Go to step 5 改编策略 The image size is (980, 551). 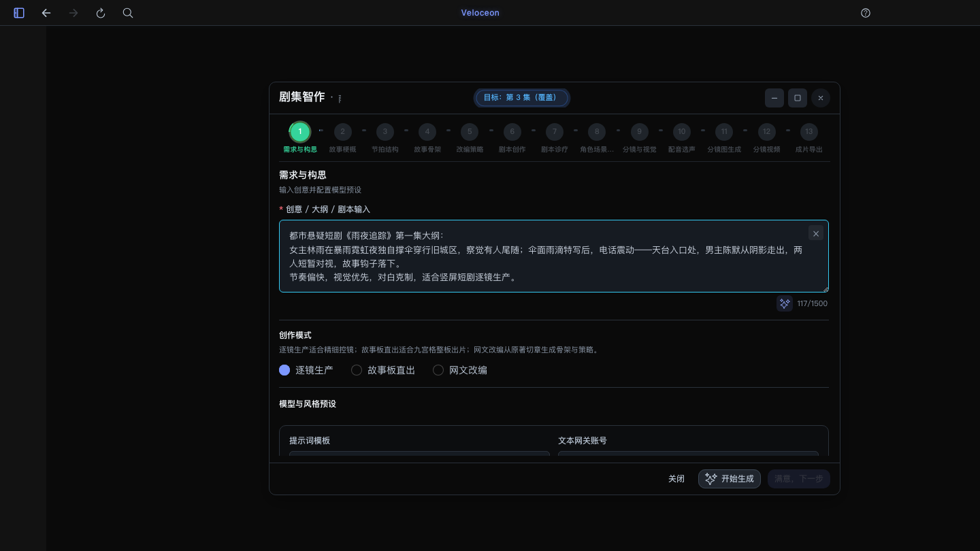coord(470,137)
